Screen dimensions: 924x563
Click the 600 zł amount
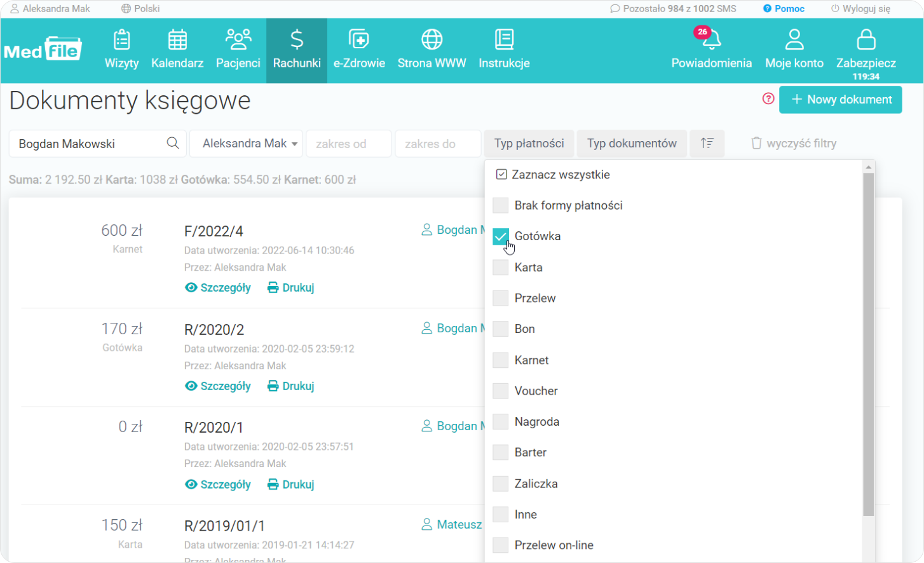tap(122, 230)
